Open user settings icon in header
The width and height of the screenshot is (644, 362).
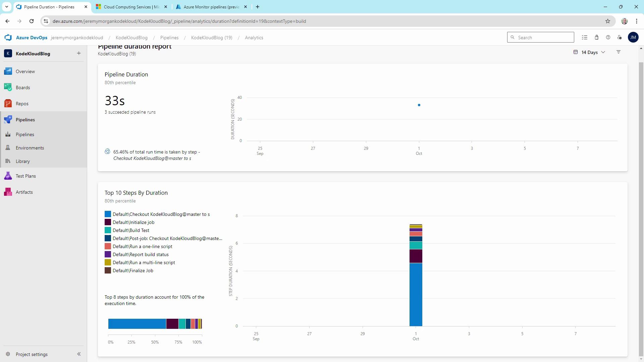click(620, 38)
